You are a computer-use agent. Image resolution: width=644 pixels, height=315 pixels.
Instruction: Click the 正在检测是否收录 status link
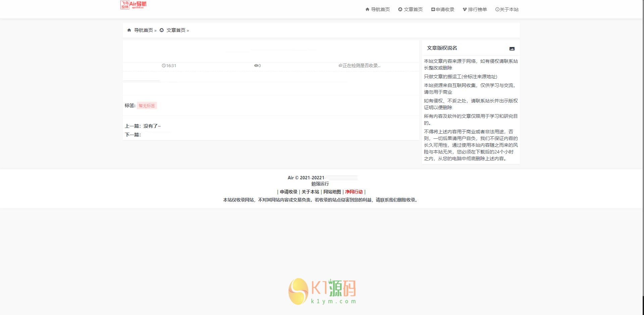click(360, 65)
